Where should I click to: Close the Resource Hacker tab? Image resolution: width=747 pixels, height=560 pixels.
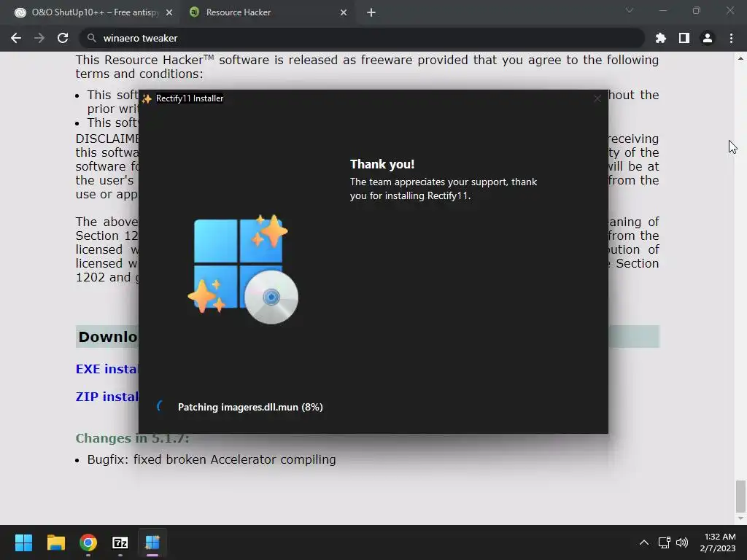344,12
